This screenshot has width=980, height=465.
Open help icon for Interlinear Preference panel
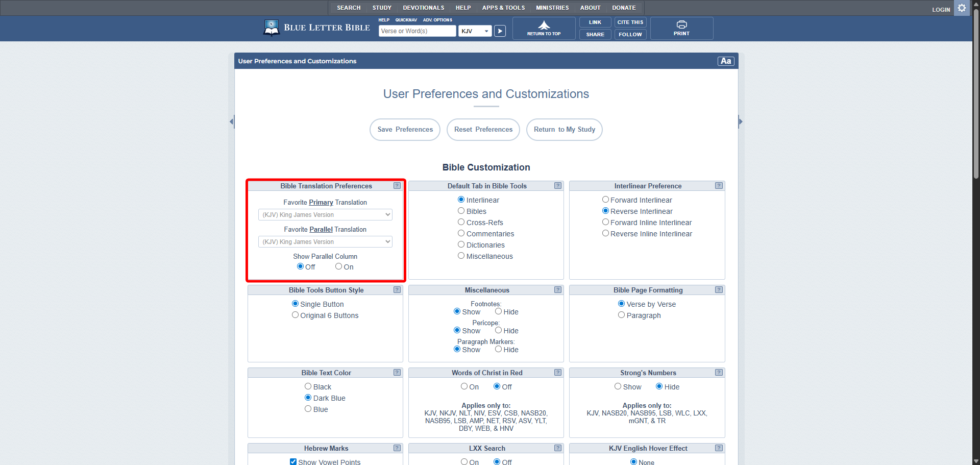(719, 186)
